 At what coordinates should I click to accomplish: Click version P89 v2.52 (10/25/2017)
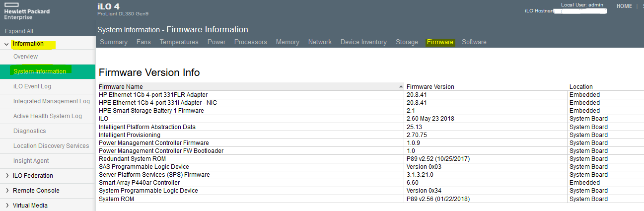click(x=438, y=159)
